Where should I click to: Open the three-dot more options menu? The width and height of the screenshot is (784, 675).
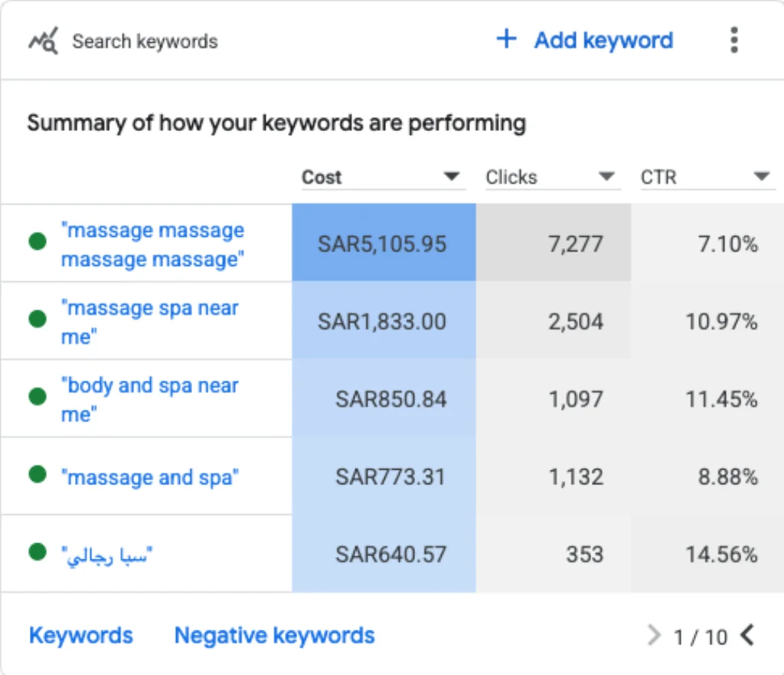[x=733, y=40]
